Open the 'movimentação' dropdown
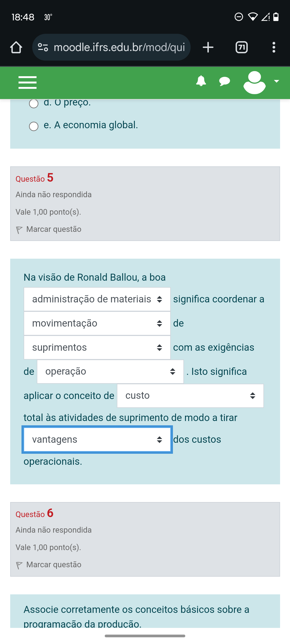This screenshot has height=644, width=290. (97, 323)
